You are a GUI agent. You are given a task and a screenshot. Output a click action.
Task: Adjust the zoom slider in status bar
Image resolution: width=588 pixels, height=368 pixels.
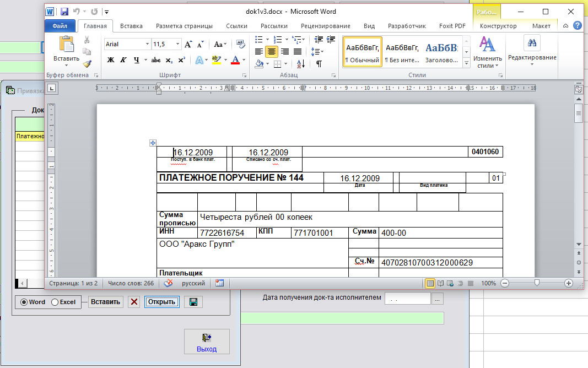tap(537, 283)
